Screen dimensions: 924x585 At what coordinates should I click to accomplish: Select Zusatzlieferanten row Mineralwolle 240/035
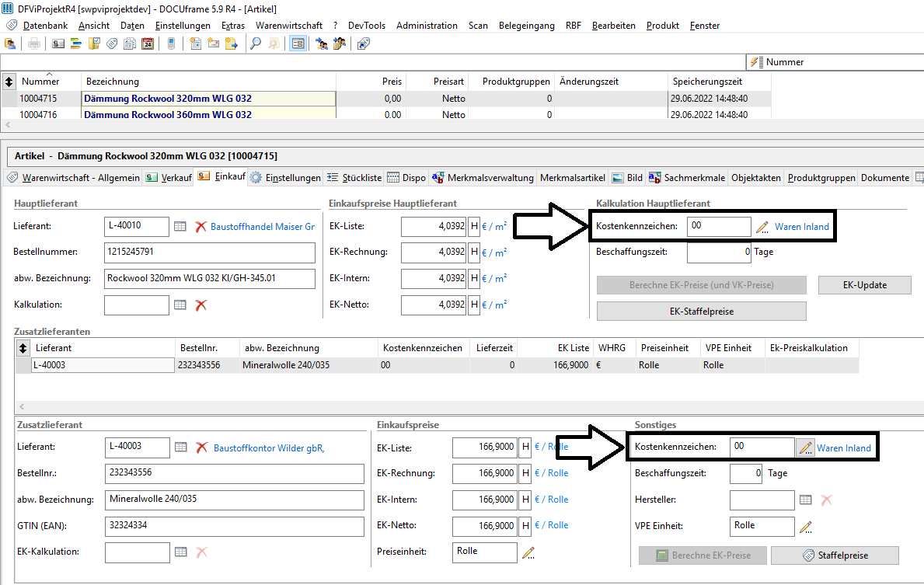tap(438, 365)
